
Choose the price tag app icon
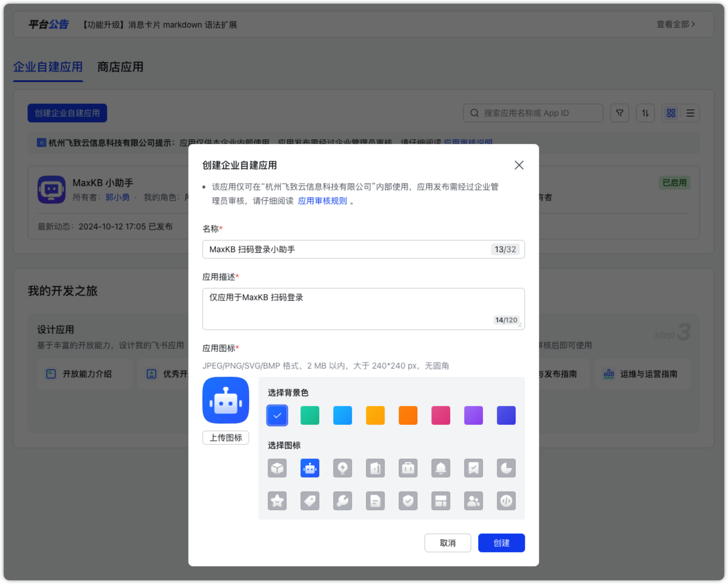(310, 501)
